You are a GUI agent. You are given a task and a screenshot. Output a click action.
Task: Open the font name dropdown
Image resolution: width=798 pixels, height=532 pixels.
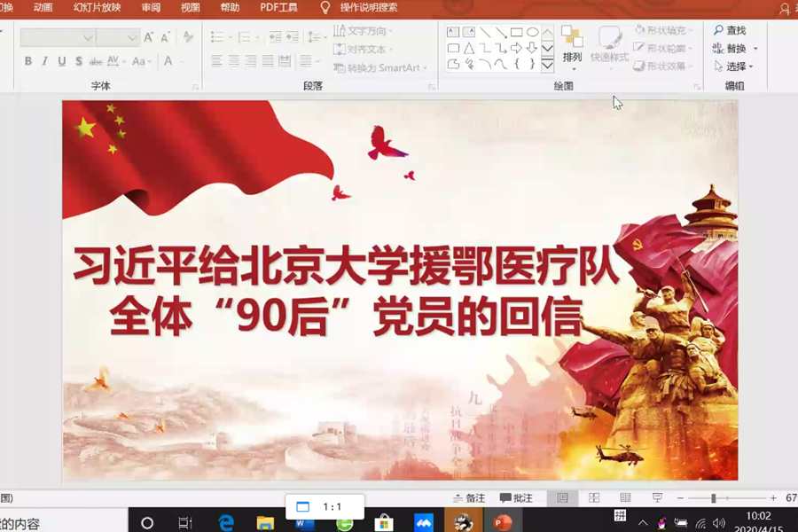click(x=88, y=37)
